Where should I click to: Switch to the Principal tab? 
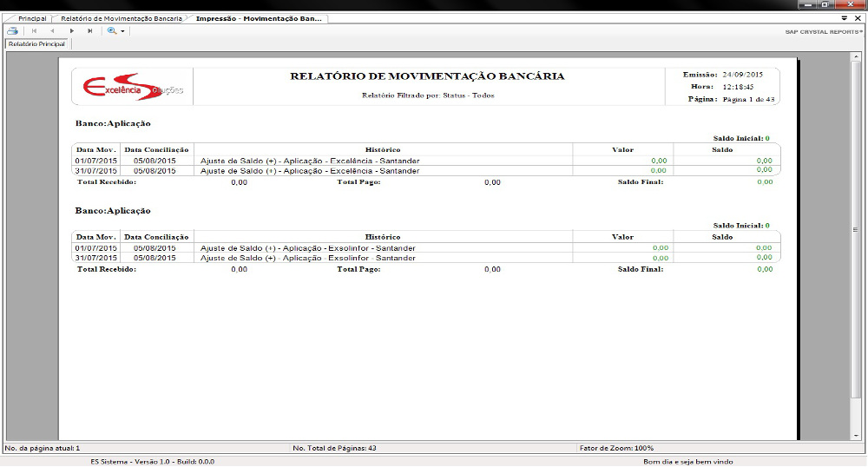[x=32, y=18]
